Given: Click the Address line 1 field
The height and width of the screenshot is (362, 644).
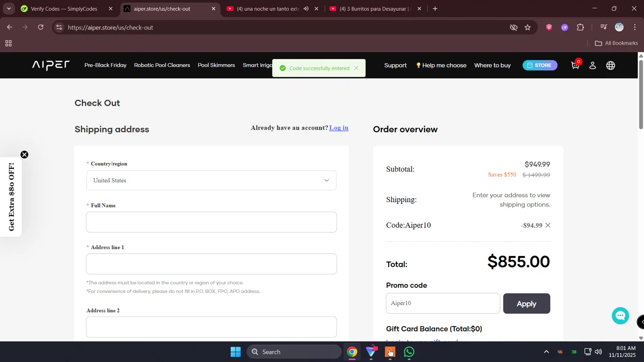Looking at the screenshot, I should coord(211,264).
